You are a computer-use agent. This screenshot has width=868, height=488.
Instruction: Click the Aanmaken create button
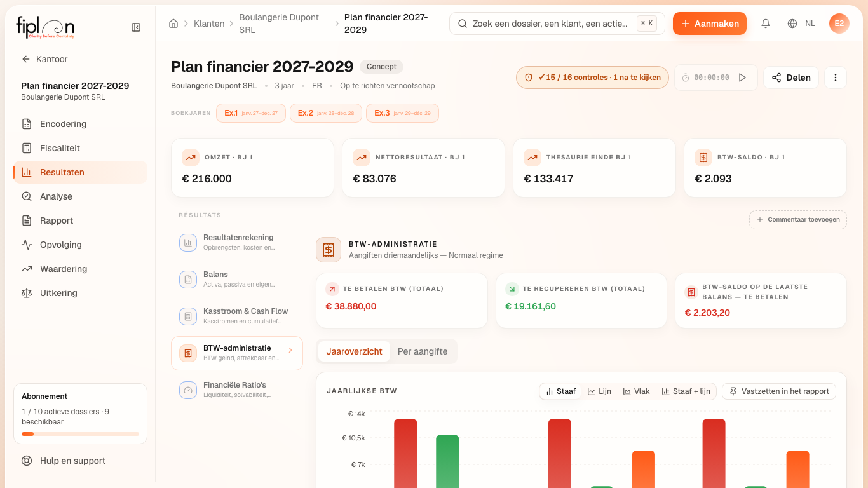[x=710, y=24]
